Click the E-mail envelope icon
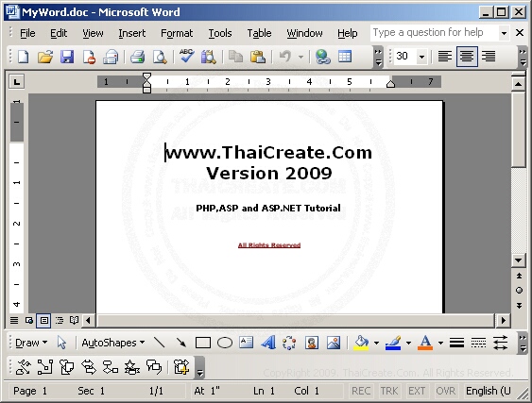This screenshot has width=532, height=403. [111, 57]
